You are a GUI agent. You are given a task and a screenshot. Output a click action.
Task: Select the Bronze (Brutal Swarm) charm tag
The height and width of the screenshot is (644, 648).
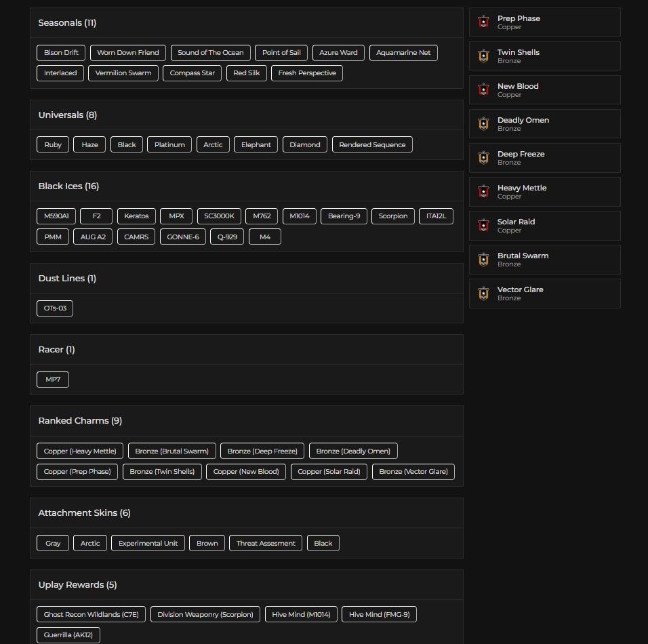[x=172, y=451]
